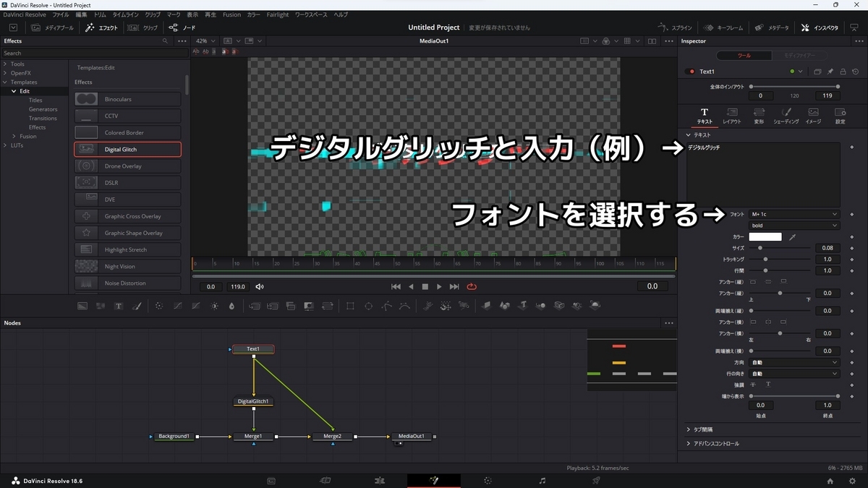This screenshot has height=488, width=868.
Task: Select the Text+ tool in the Fusion toolbar
Action: point(119,306)
